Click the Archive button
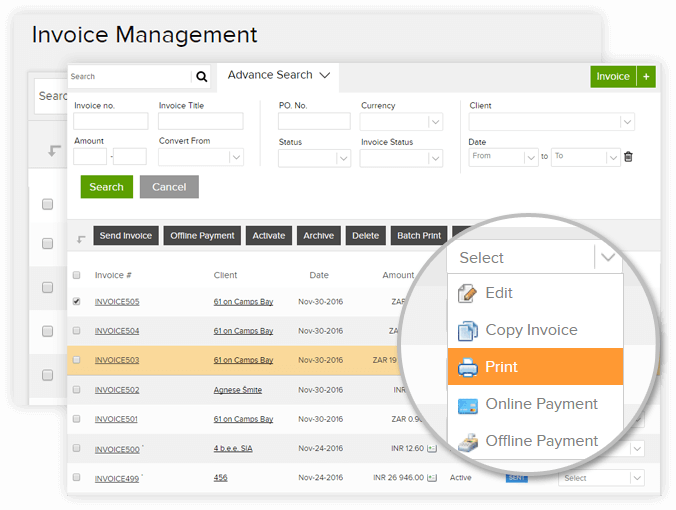676x510 pixels. point(319,236)
